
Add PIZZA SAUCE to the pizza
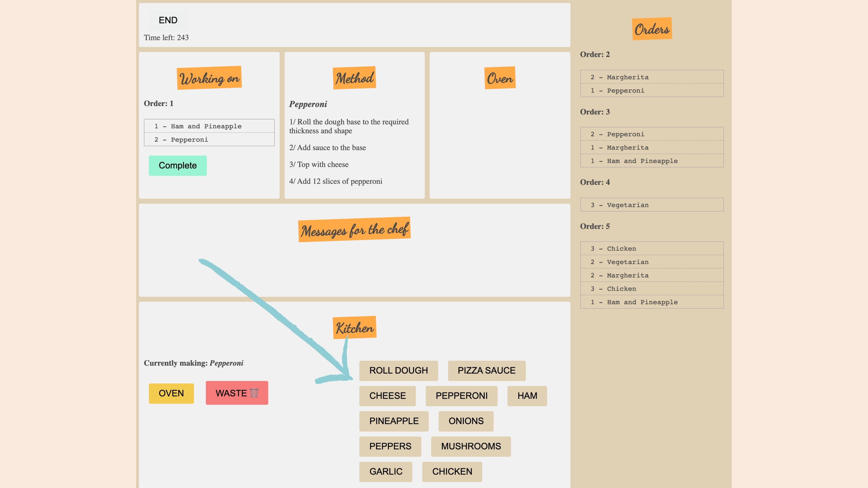[x=486, y=371]
